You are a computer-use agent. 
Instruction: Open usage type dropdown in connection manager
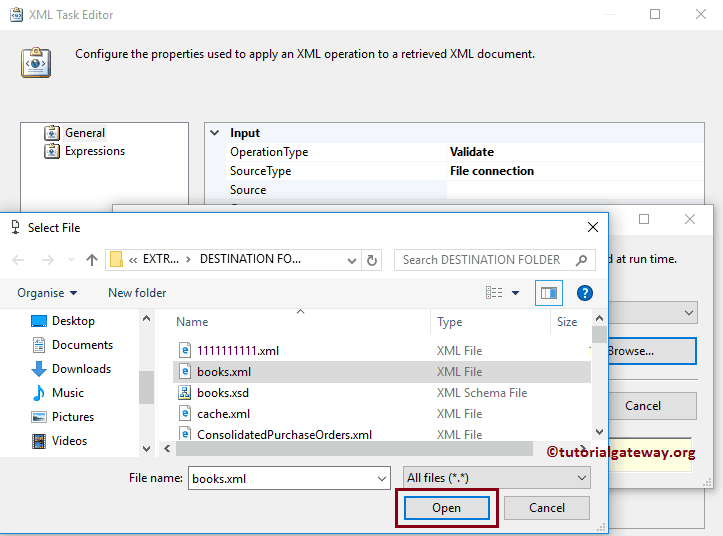pos(688,313)
